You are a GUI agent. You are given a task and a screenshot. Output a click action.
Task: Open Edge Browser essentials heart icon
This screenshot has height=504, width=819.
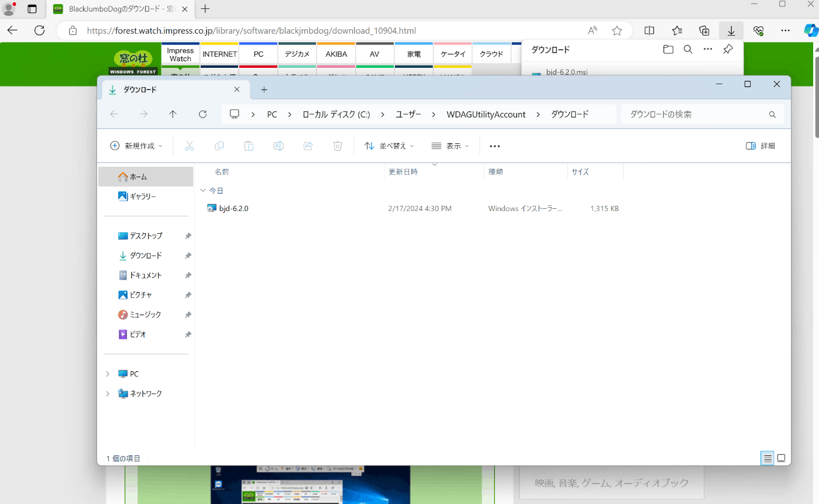click(x=759, y=30)
